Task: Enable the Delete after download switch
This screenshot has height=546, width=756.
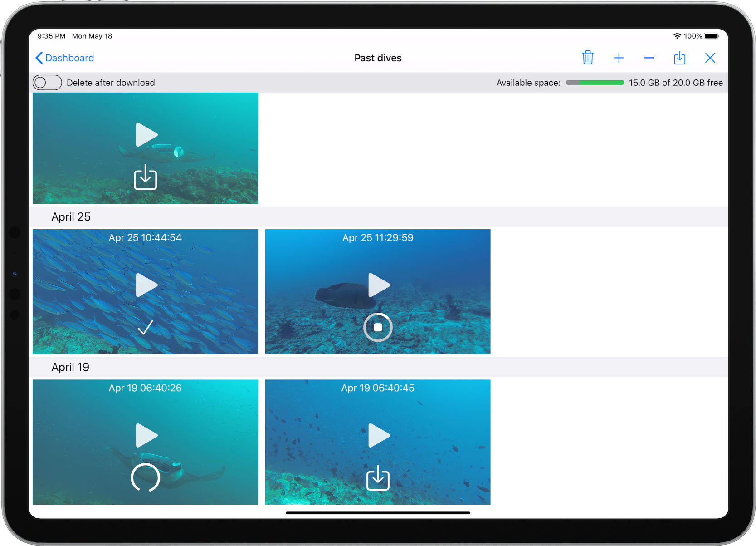Action: click(x=47, y=82)
